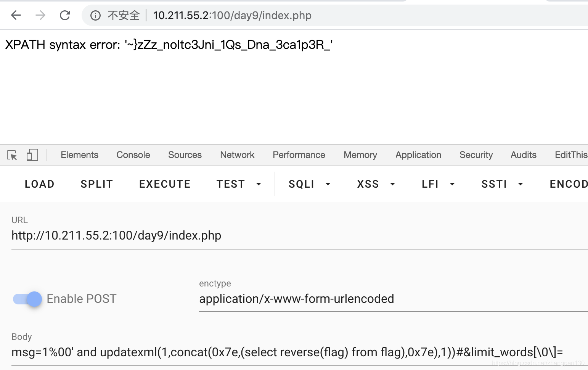The image size is (588, 370).
Task: Expand the TEST dropdown arrow
Action: point(259,184)
